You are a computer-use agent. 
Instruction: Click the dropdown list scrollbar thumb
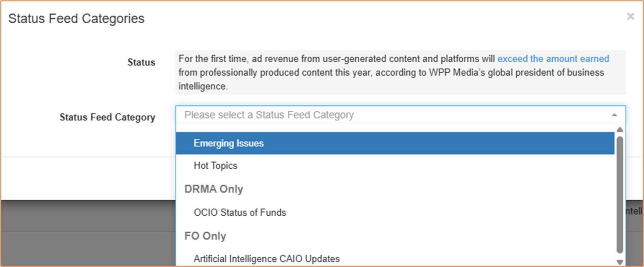point(620,195)
